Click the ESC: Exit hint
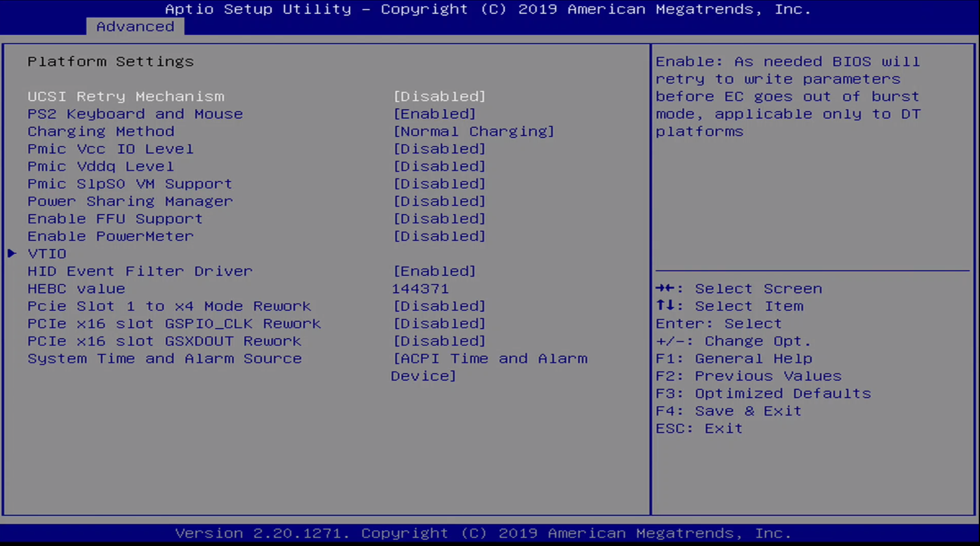Screen dimensions: 980x546 coord(699,428)
